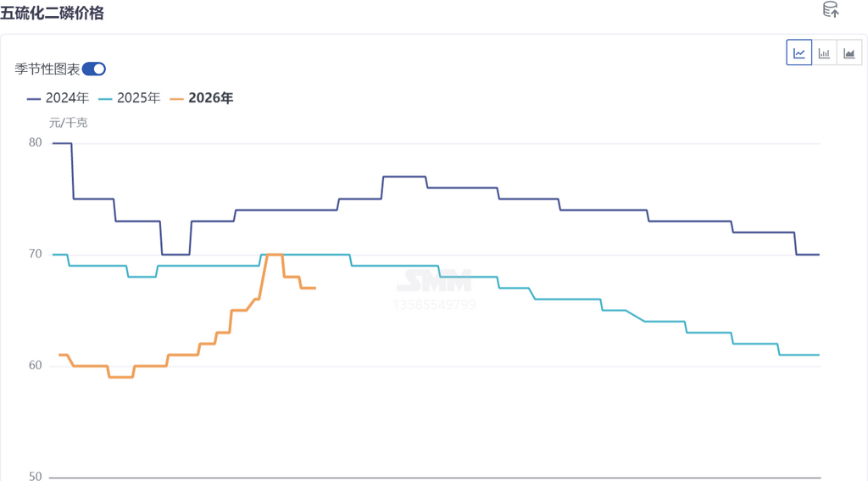Toggle the bold 2026年 legend label
Screen dimensions: 868x481
pyautogui.click(x=210, y=98)
